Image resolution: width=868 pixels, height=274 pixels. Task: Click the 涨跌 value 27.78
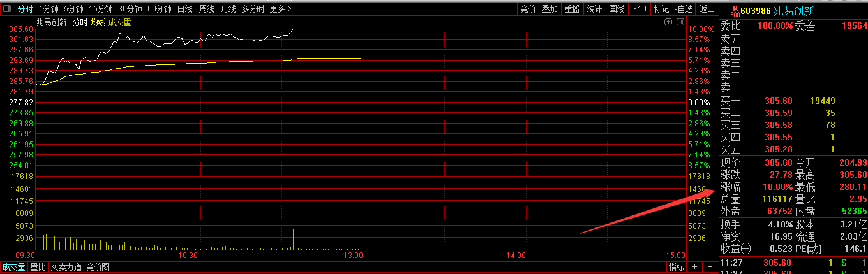(x=781, y=175)
